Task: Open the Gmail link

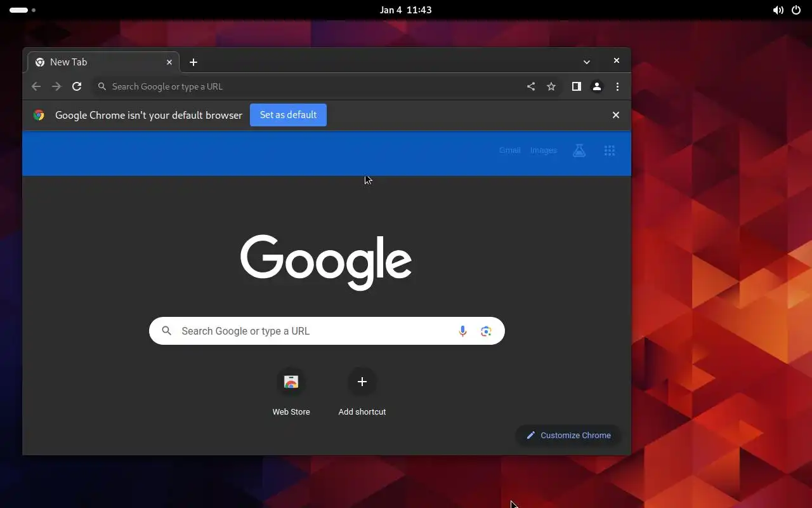Action: (x=510, y=150)
